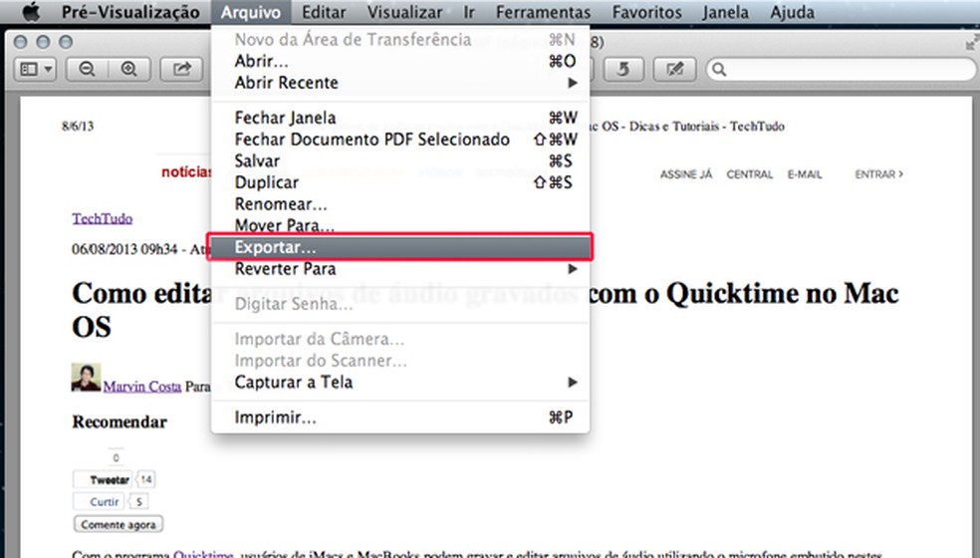Click the CENTRAL link
The height and width of the screenshot is (558, 980).
click(x=749, y=174)
